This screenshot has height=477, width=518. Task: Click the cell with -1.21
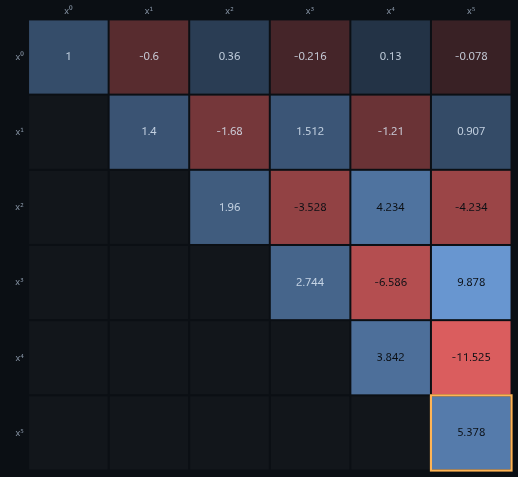(x=390, y=132)
